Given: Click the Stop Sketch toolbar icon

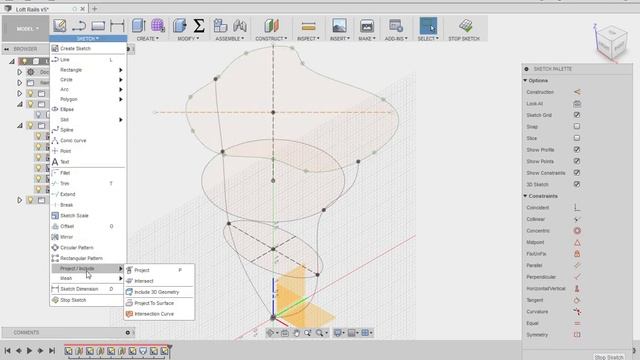Looking at the screenshot, I should click(465, 26).
